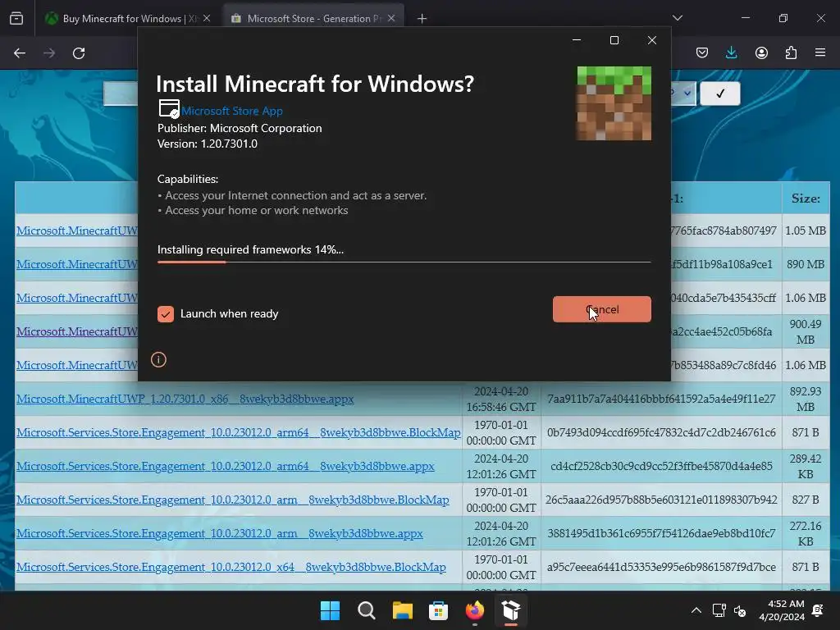This screenshot has height=630, width=840.
Task: Open MinecraftUWP 1.20.7301.0 x86 appx link
Action: 185,399
